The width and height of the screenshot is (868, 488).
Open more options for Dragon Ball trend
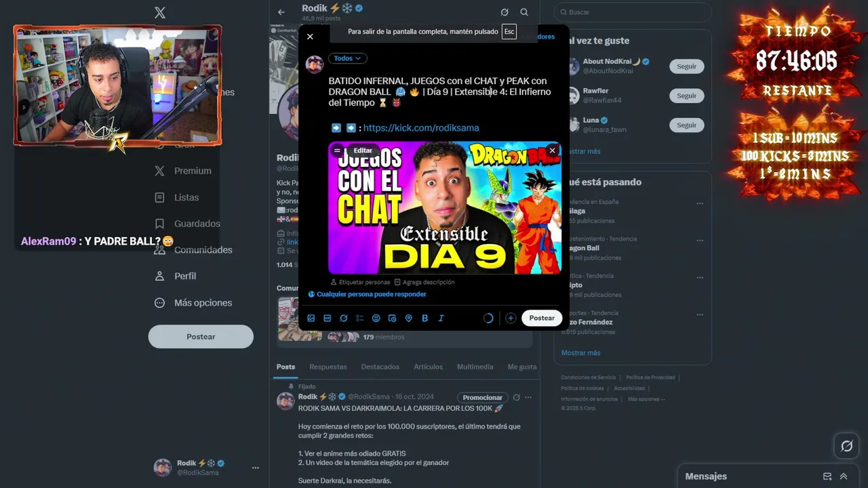click(700, 241)
